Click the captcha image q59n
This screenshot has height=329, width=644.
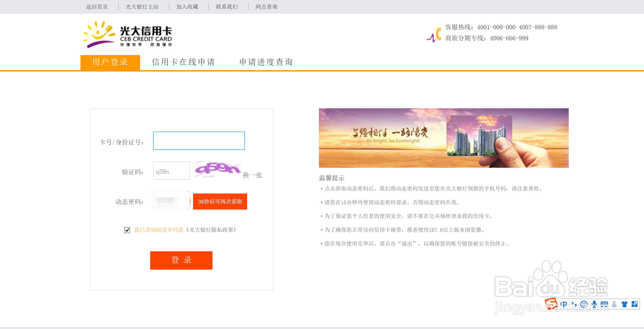[217, 169]
